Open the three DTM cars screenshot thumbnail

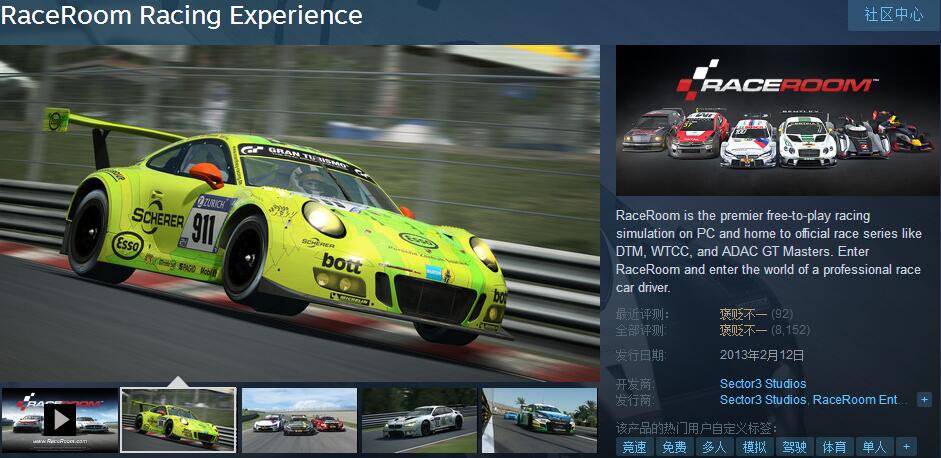tap(299, 419)
